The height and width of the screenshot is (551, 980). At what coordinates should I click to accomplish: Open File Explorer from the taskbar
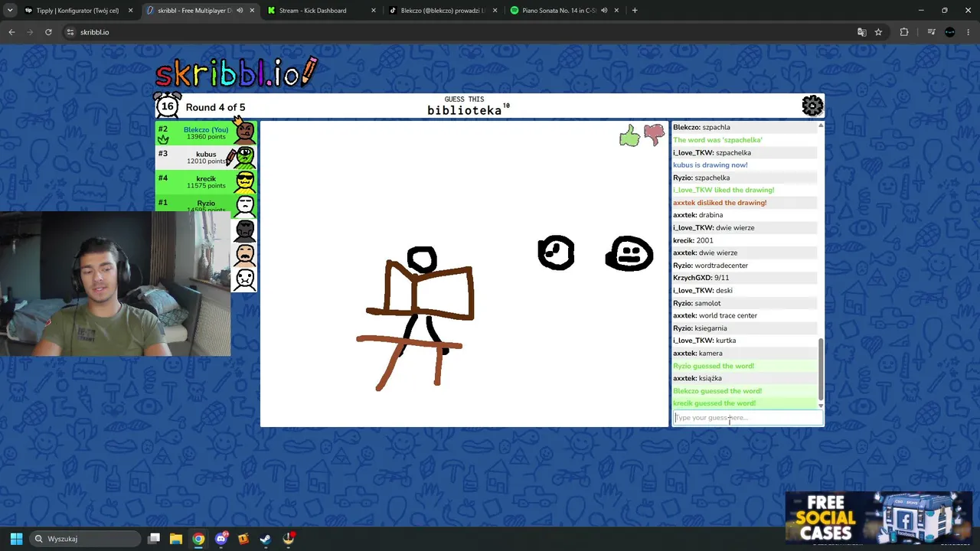176,539
